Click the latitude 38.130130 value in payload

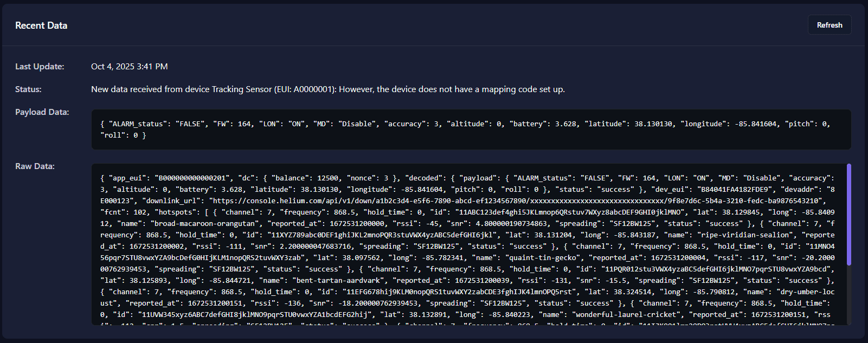click(x=653, y=124)
